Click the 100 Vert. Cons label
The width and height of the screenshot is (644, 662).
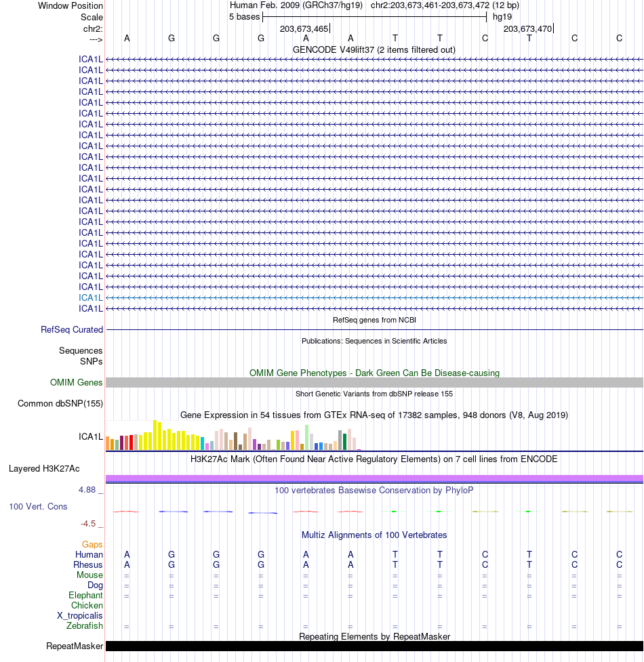click(38, 507)
